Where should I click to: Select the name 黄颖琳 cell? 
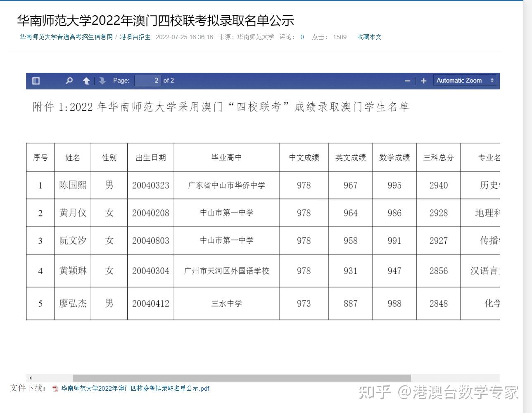point(73,271)
